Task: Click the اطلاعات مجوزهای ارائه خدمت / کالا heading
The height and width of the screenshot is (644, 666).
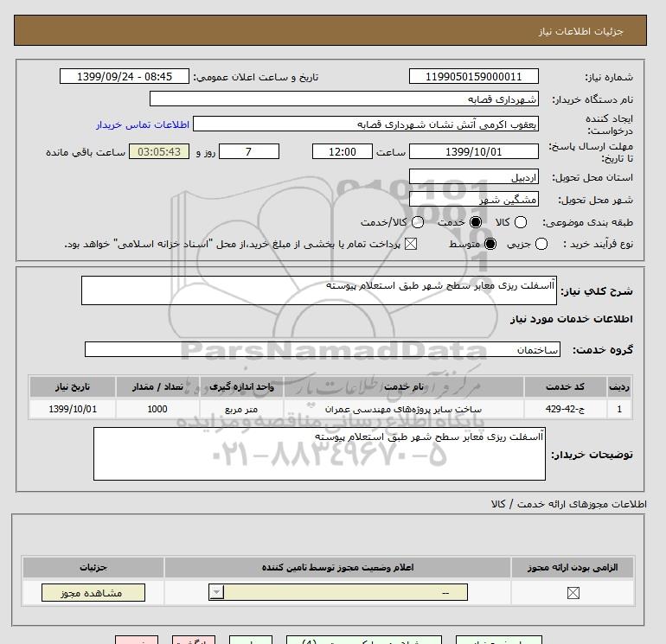Action: point(569,504)
